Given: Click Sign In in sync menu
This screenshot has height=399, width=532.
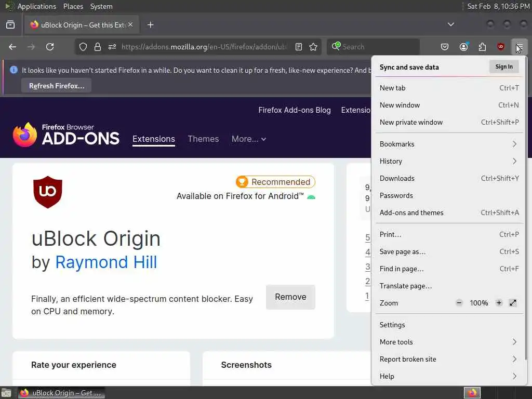Looking at the screenshot, I should click(504, 67).
